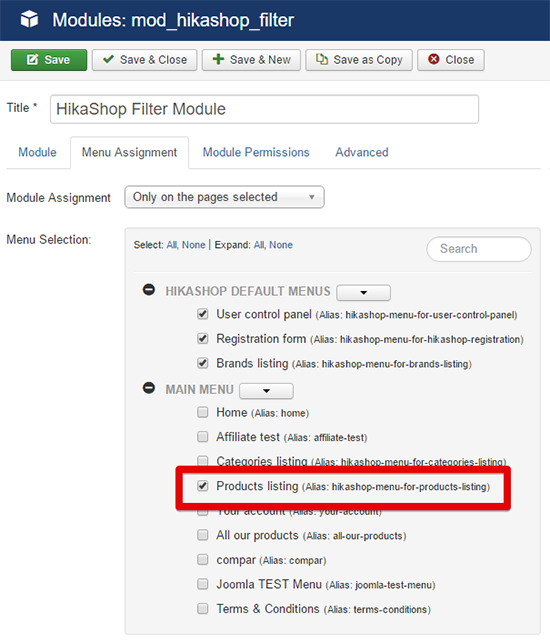Click the menu Search field
550x643 pixels.
pyautogui.click(x=479, y=249)
